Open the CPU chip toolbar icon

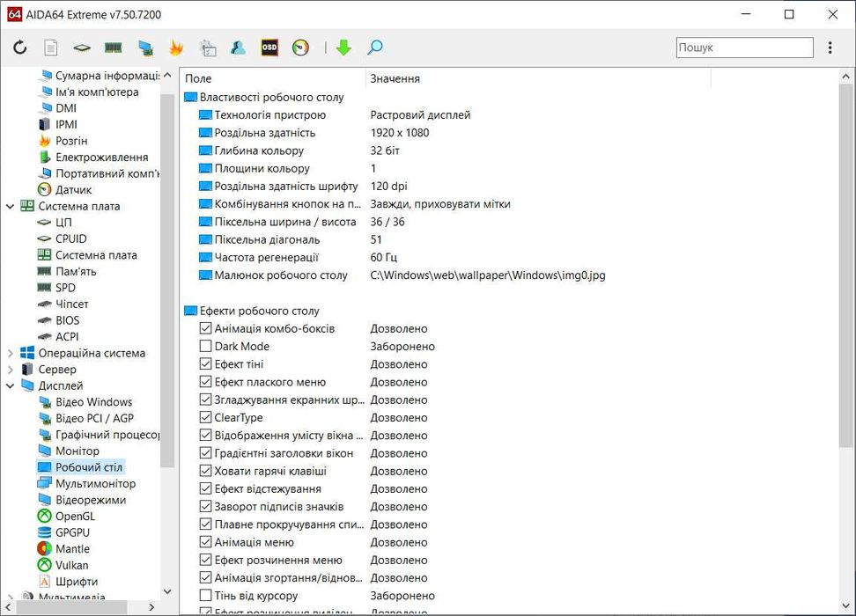coord(82,48)
